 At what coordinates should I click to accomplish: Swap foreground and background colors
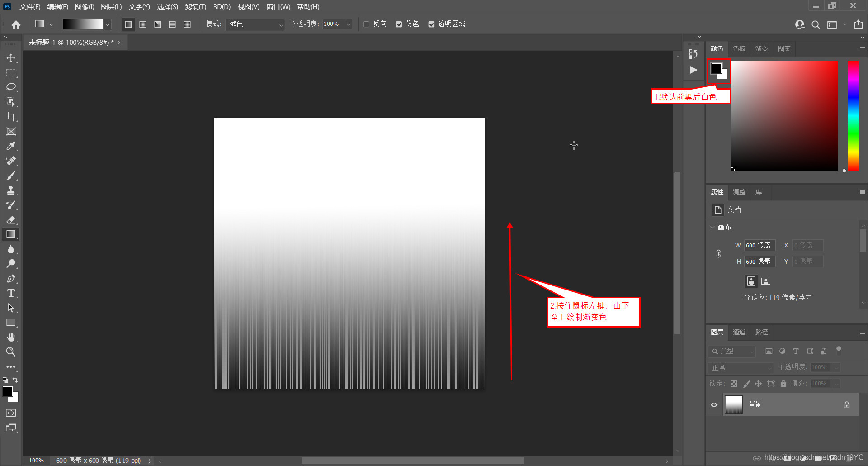(x=15, y=380)
